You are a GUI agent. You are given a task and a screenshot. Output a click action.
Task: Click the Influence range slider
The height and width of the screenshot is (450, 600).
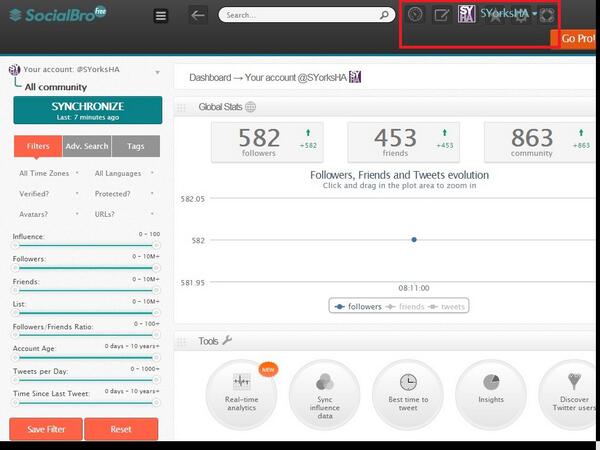(86, 245)
